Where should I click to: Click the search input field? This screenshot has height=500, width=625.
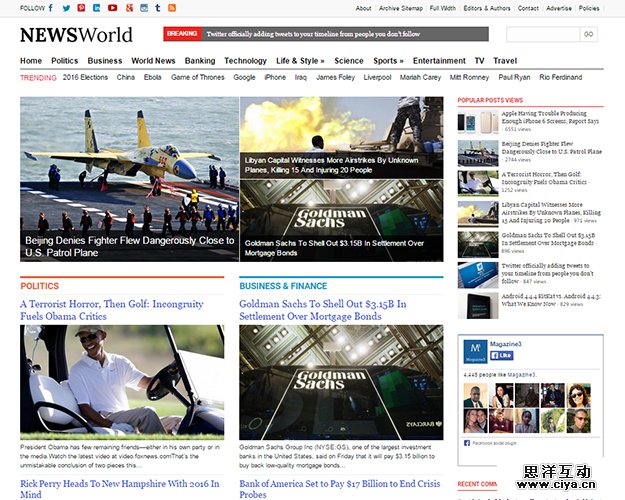(542, 34)
